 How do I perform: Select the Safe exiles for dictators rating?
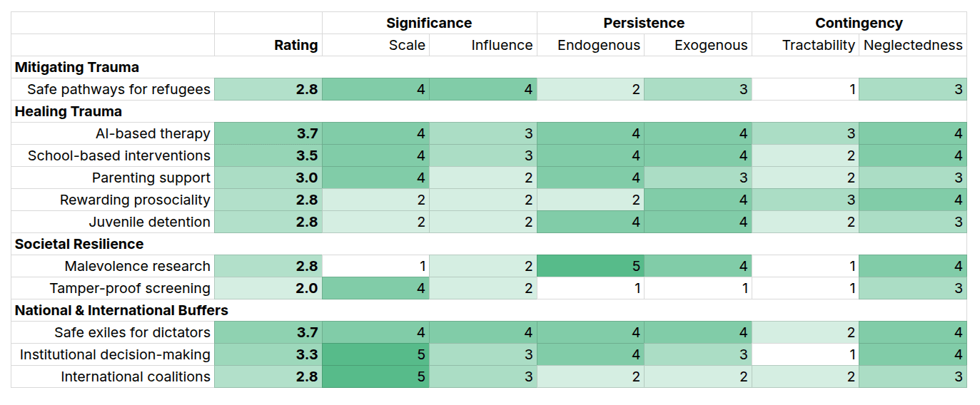(268, 332)
